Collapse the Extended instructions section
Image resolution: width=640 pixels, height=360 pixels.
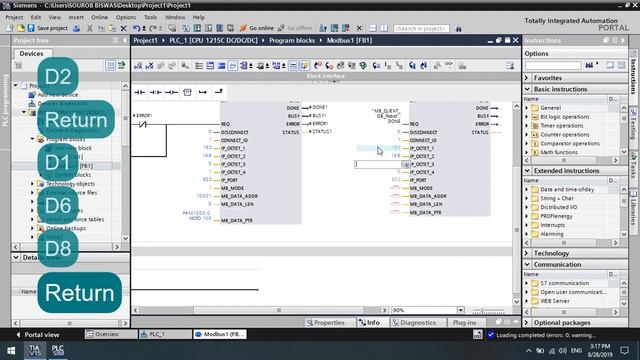(x=527, y=171)
